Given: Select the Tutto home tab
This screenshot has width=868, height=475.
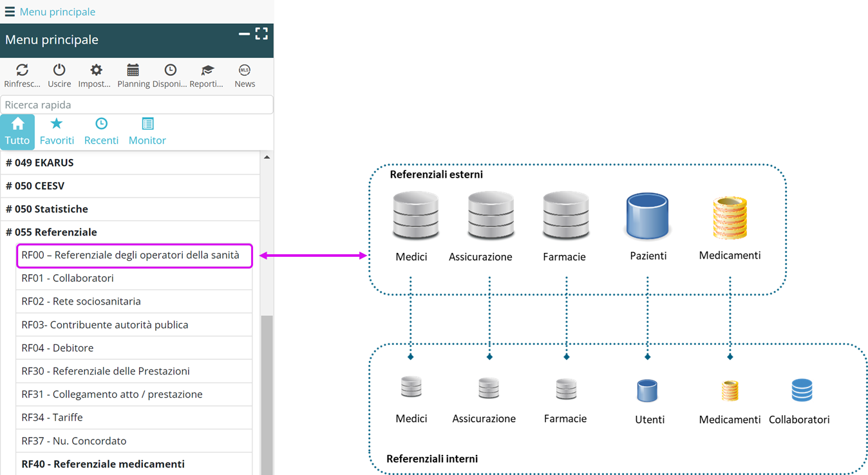Looking at the screenshot, I should tap(17, 131).
